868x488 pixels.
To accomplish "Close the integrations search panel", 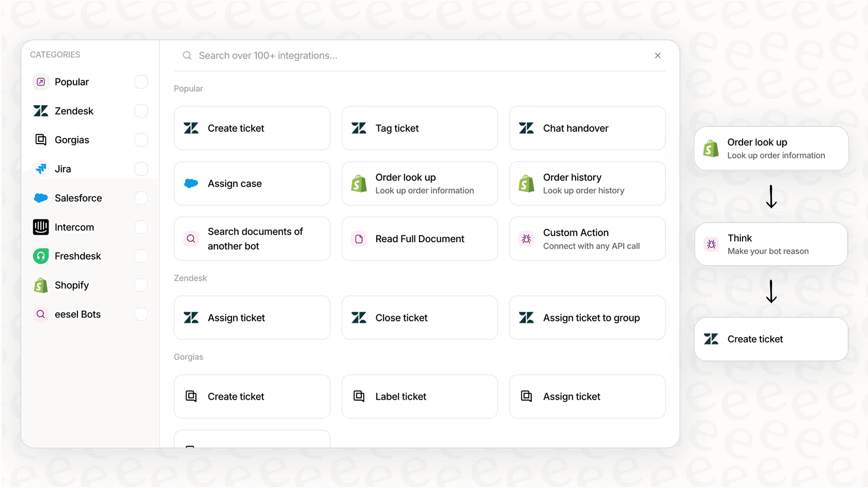I will point(658,56).
